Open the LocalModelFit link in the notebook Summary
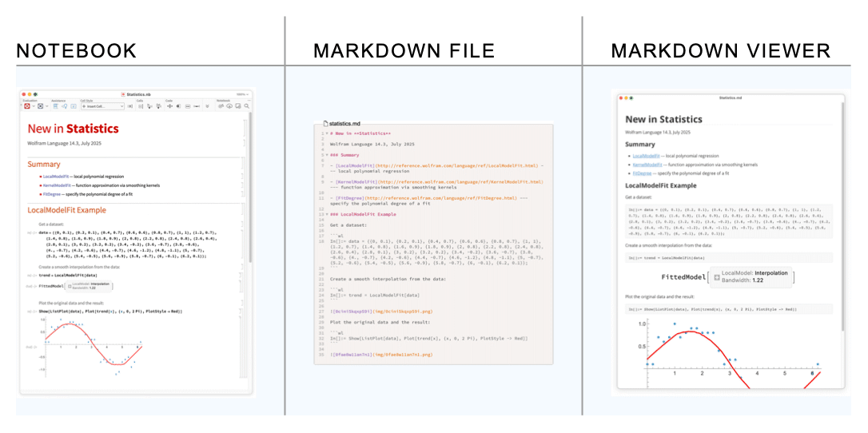 56,177
